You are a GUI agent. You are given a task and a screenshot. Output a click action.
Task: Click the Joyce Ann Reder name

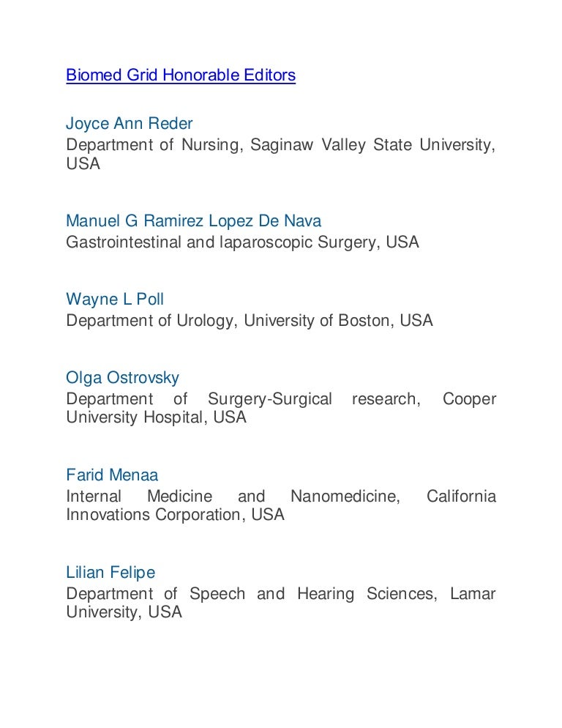[130, 123]
